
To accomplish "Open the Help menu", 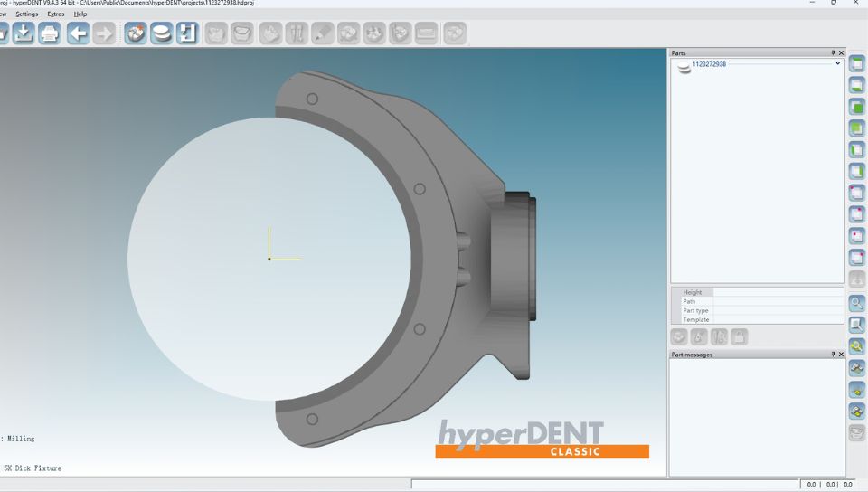I will click(80, 14).
